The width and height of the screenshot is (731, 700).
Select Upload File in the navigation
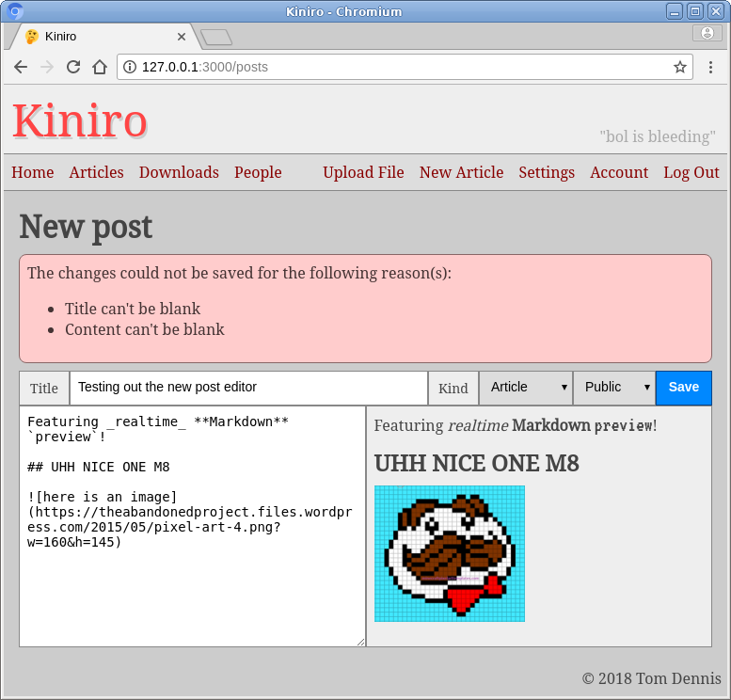point(363,172)
